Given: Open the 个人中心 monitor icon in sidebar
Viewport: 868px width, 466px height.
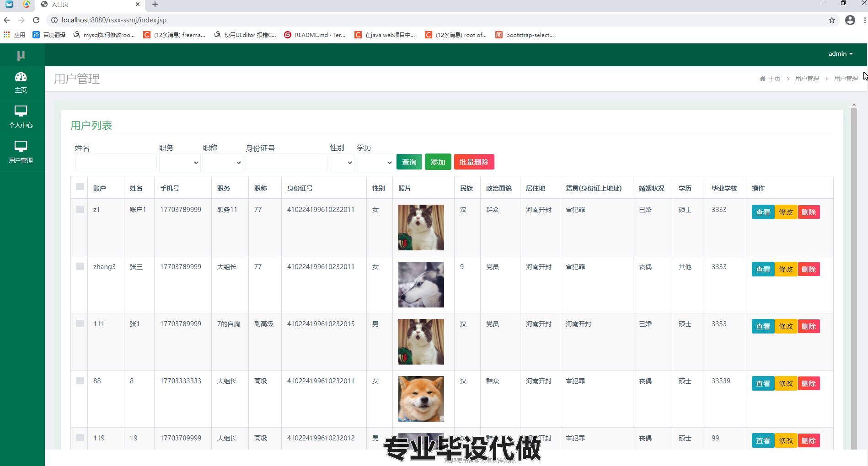Looking at the screenshot, I should click(21, 111).
